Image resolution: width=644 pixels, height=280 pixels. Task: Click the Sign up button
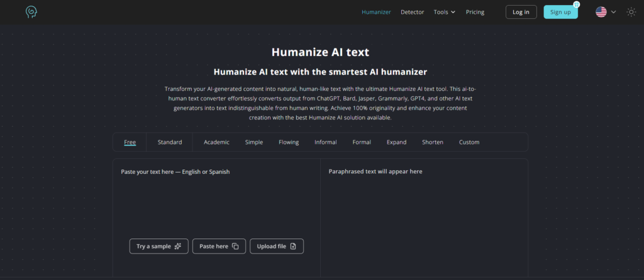[560, 12]
